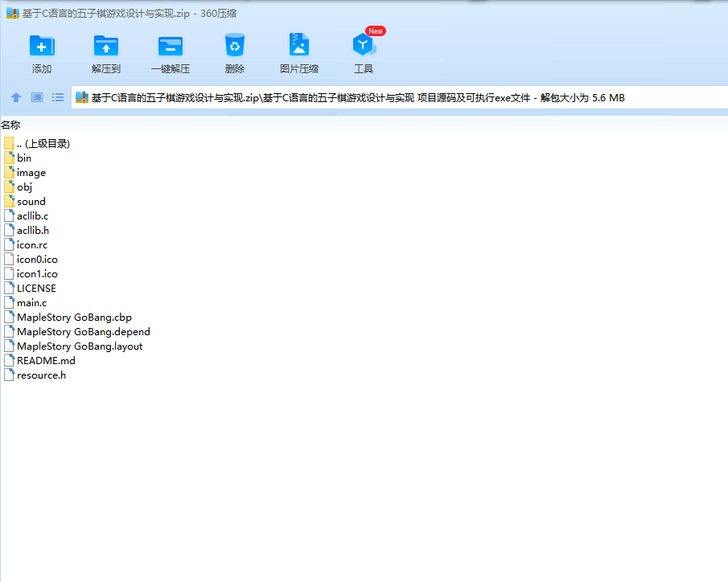The height and width of the screenshot is (582, 728).
Task: Select the image folder
Action: point(25,173)
